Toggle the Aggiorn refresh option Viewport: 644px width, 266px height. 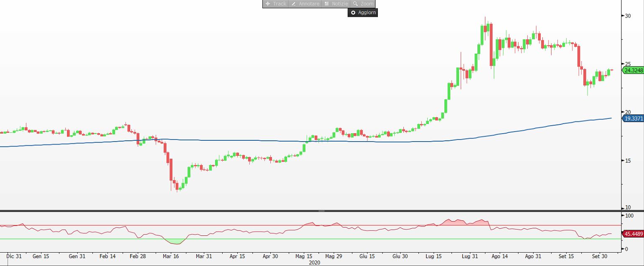pos(363,13)
